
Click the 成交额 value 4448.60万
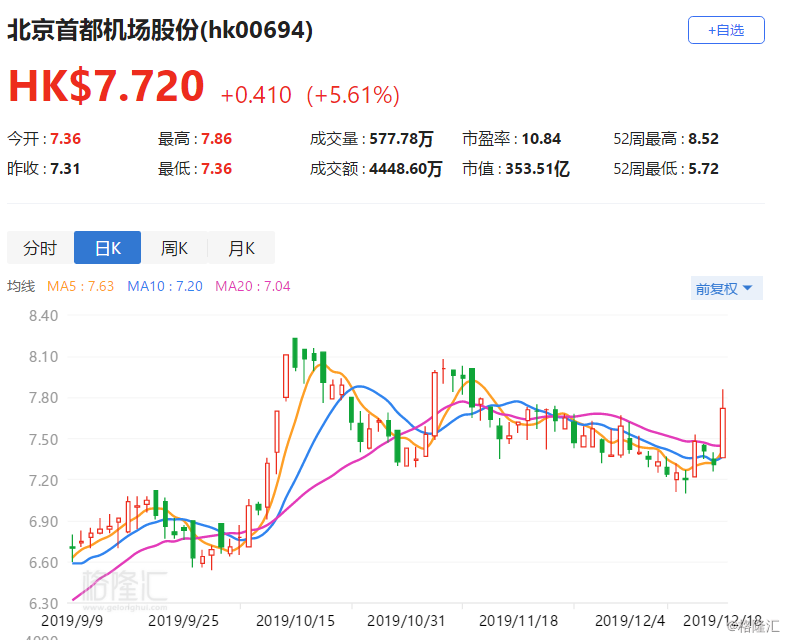tap(406, 169)
